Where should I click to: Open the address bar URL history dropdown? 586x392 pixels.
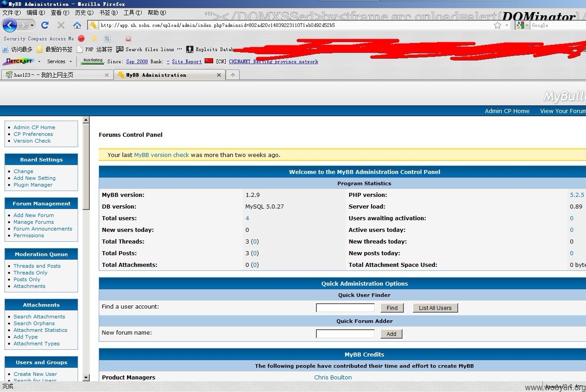(507, 25)
